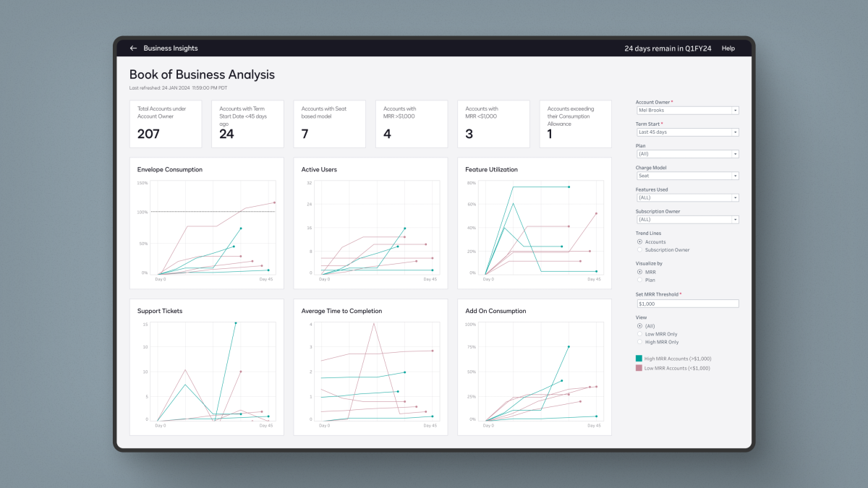This screenshot has width=868, height=488.
Task: Choose Visualize by MRR radio
Action: pyautogui.click(x=639, y=272)
